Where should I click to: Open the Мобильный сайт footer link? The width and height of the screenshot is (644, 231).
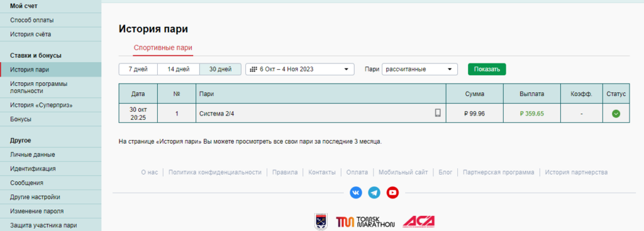point(403,173)
